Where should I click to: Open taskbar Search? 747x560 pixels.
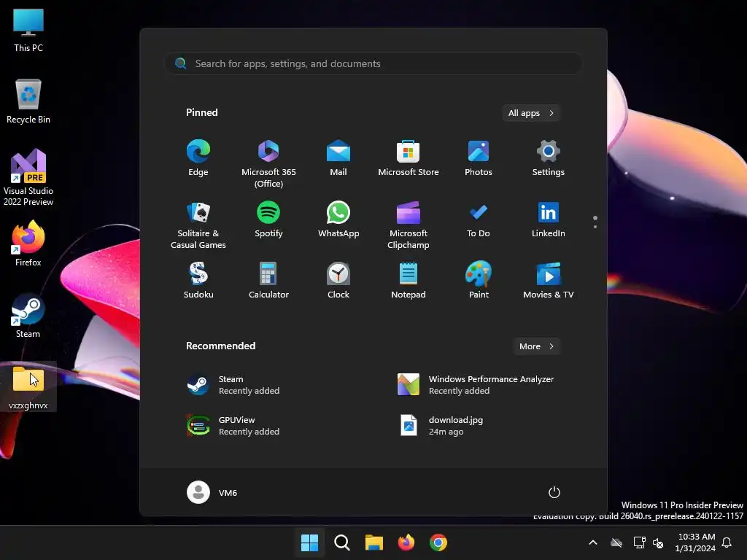tap(341, 542)
